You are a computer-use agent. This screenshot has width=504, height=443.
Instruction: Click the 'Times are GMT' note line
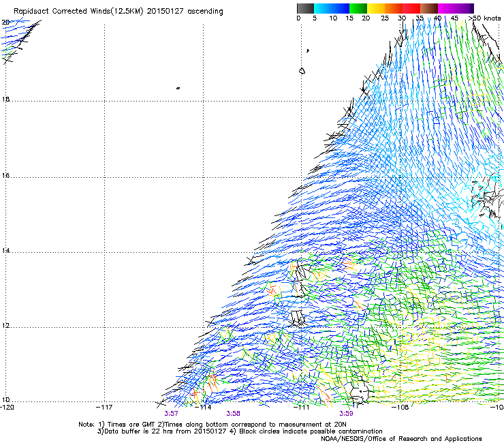[x=212, y=425]
